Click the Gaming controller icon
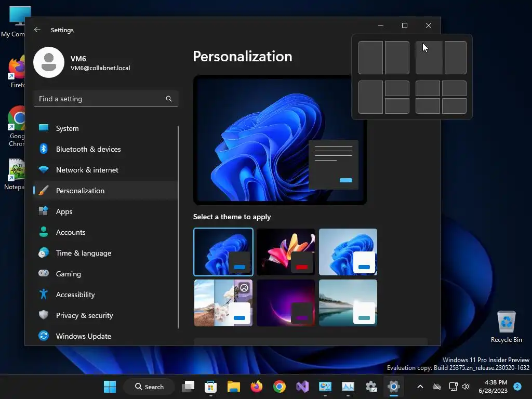Viewport: 532px width, 399px height. click(44, 273)
